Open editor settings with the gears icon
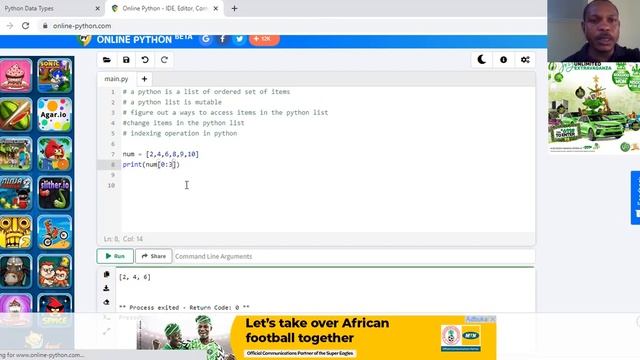This screenshot has width=640, height=360. [525, 60]
